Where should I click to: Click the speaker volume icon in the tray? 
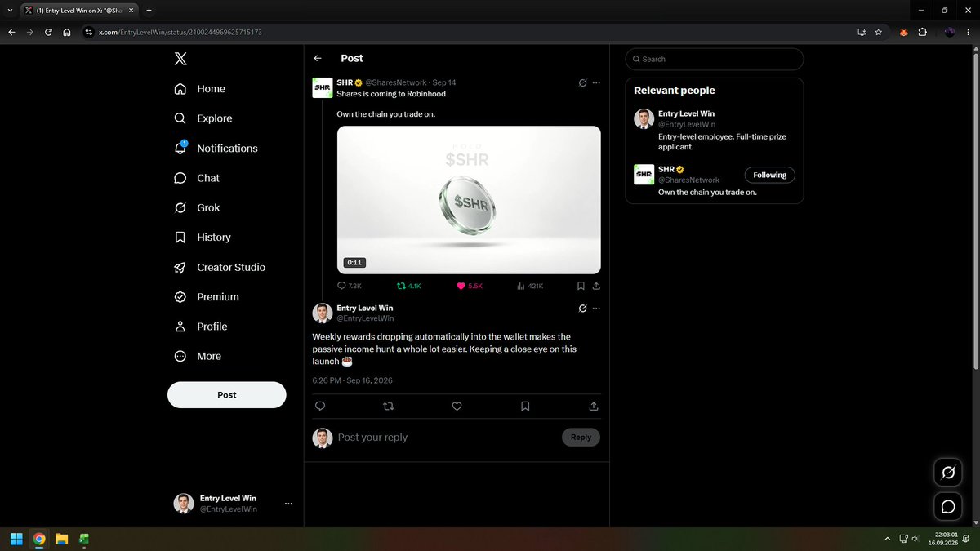(915, 539)
